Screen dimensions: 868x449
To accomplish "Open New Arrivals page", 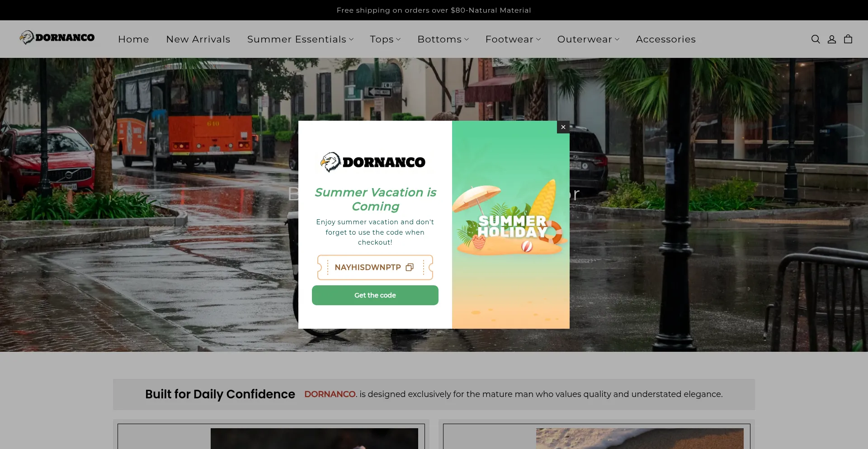I will (198, 39).
